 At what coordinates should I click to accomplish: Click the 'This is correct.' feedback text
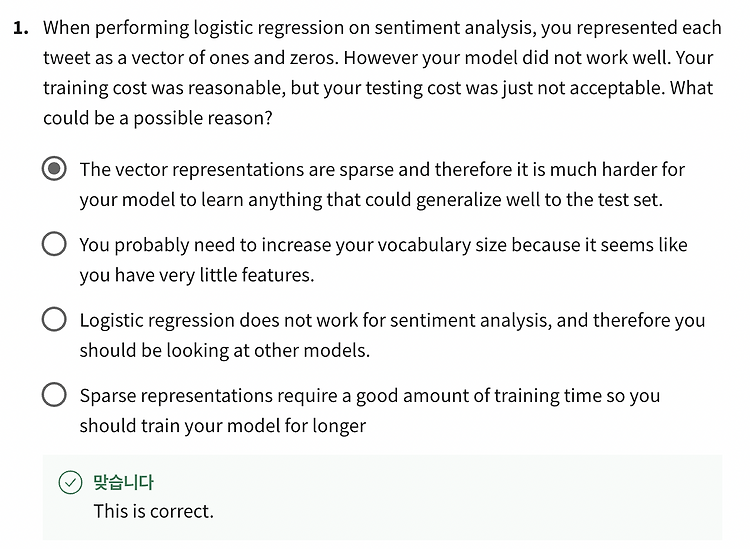(154, 511)
